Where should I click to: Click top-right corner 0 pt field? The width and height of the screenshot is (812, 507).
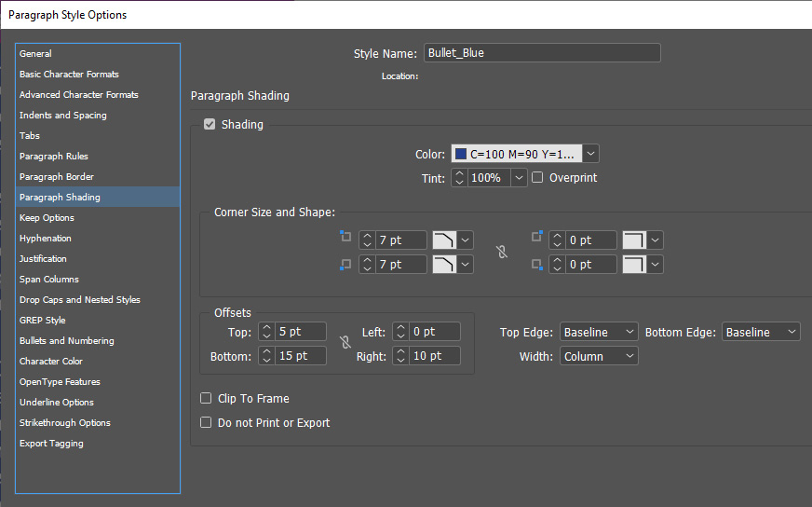(591, 240)
